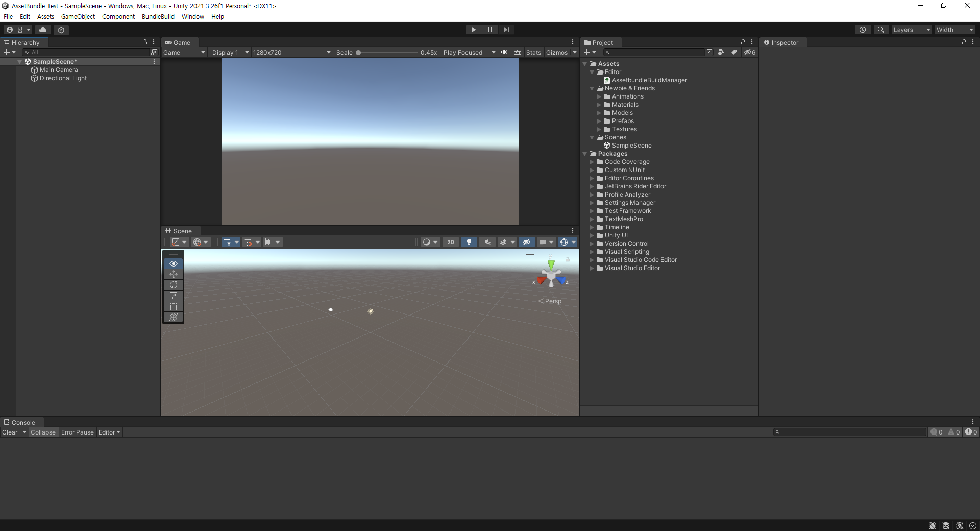Focus the Hierarchy search field
Image resolution: width=980 pixels, height=531 pixels.
85,52
